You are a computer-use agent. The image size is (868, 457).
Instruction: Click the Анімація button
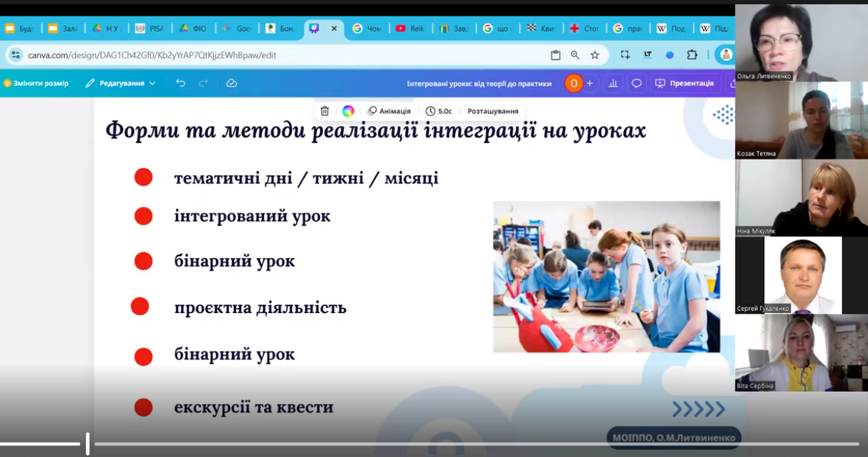point(389,111)
